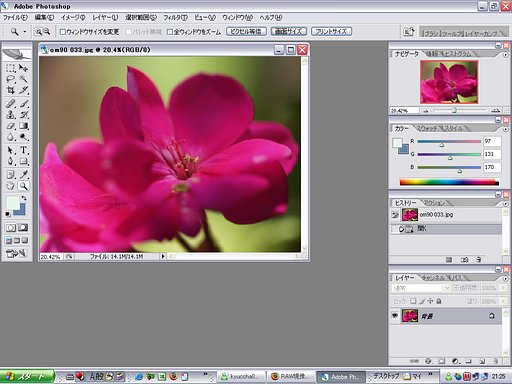
Task: Select the Dodge tool
Action: pos(23,137)
